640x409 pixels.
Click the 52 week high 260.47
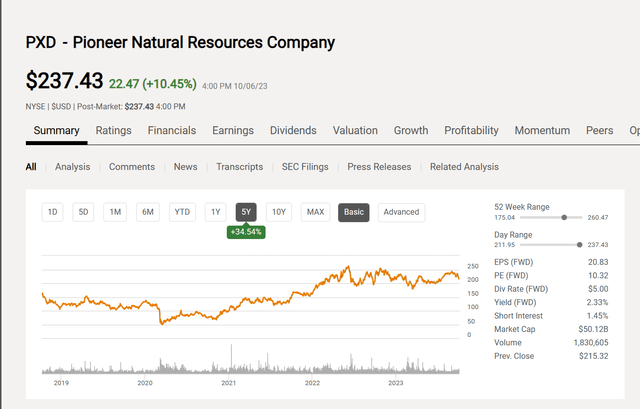coord(598,218)
